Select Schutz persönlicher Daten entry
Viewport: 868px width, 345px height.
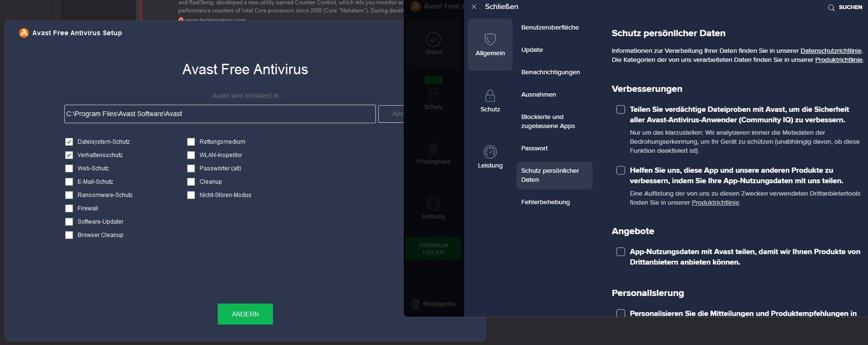[x=555, y=175]
